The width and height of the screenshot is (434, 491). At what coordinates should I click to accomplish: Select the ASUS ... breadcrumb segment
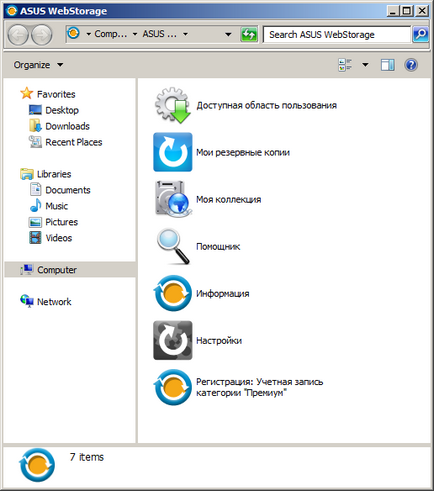160,34
